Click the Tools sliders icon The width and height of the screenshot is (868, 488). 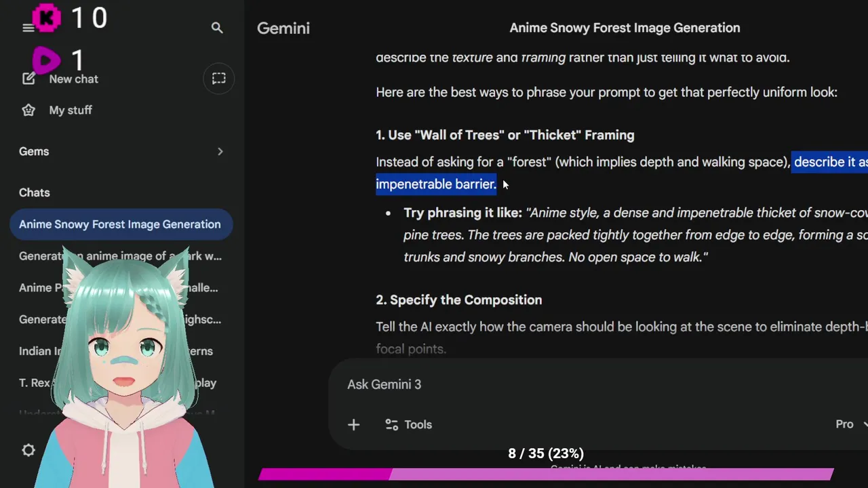pos(391,424)
